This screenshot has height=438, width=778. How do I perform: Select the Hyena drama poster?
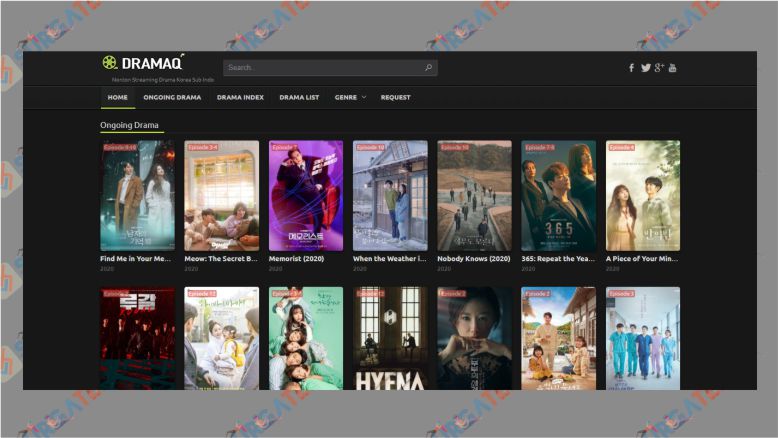tap(390, 339)
